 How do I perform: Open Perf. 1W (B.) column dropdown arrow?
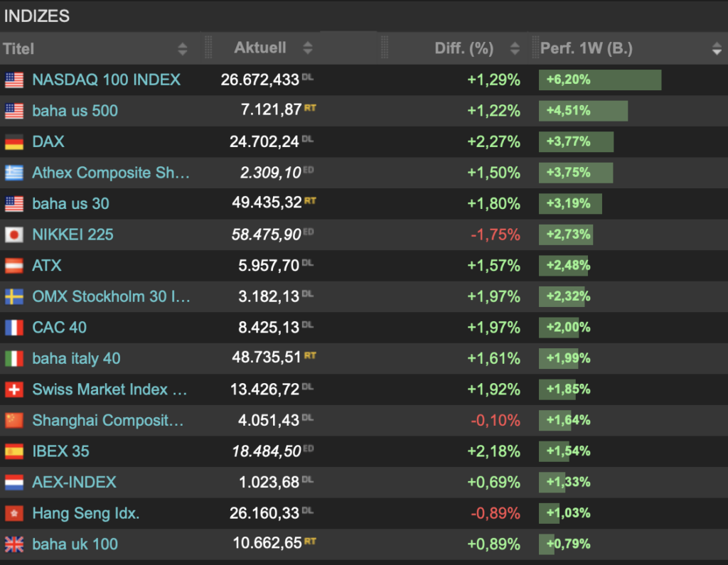tap(716, 49)
